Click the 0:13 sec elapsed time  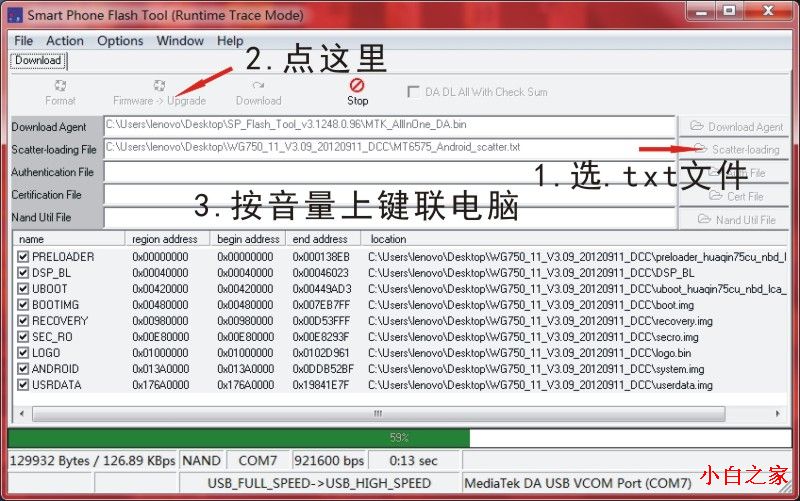point(413,461)
